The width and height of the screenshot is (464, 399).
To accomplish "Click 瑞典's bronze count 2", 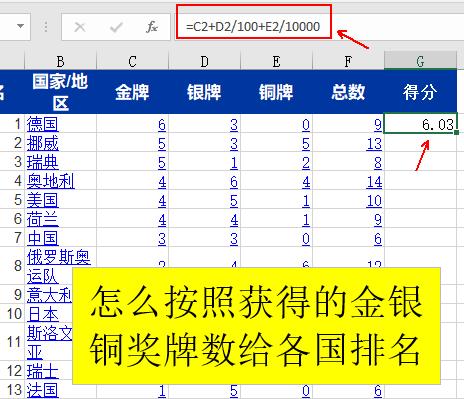I will [306, 163].
